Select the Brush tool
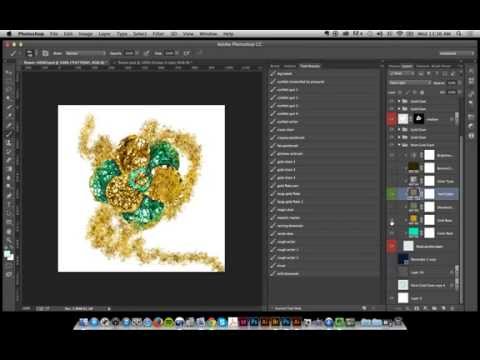 coord(9,134)
